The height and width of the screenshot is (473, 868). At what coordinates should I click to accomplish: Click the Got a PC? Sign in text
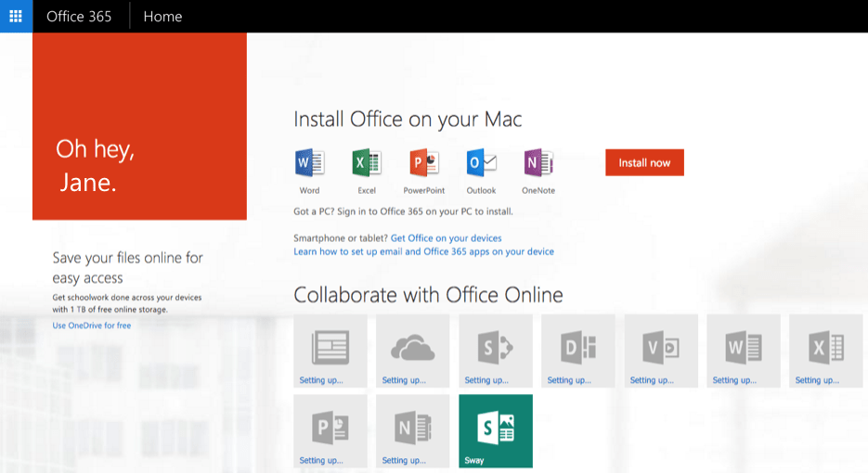tap(403, 211)
